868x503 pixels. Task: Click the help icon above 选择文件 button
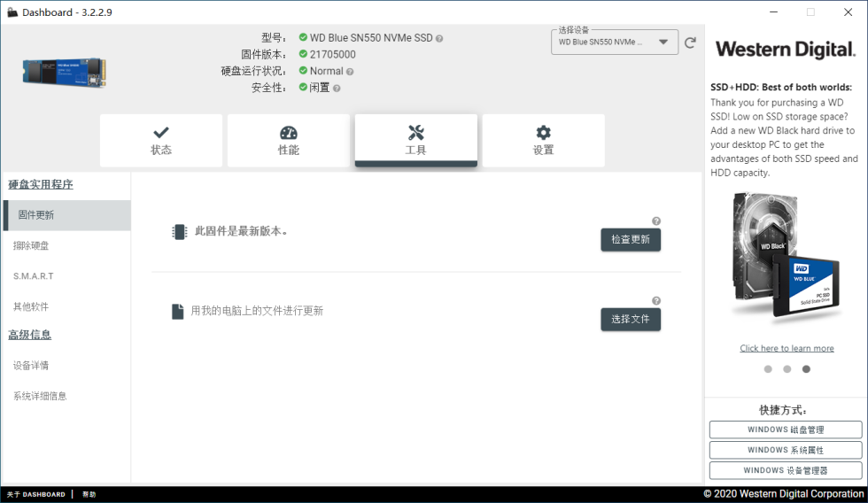click(x=656, y=300)
